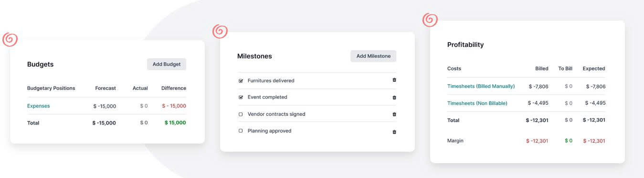Open the Expenses budgetary position link
The width and height of the screenshot is (644, 178).
(38, 106)
